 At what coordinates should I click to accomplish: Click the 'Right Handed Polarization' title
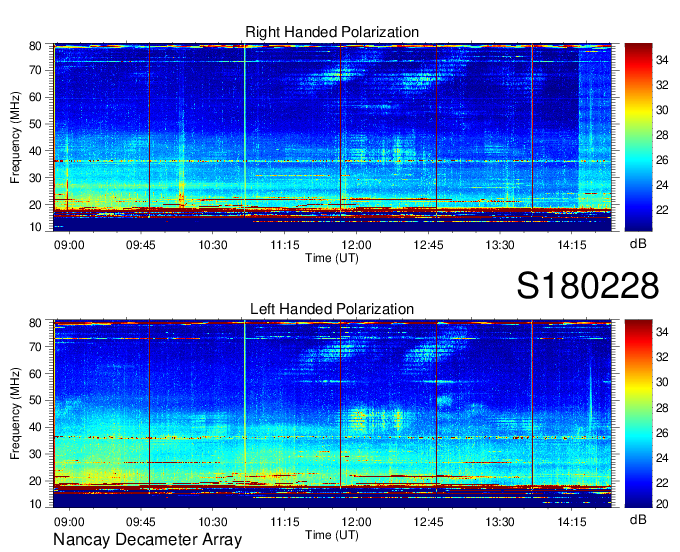click(x=332, y=32)
